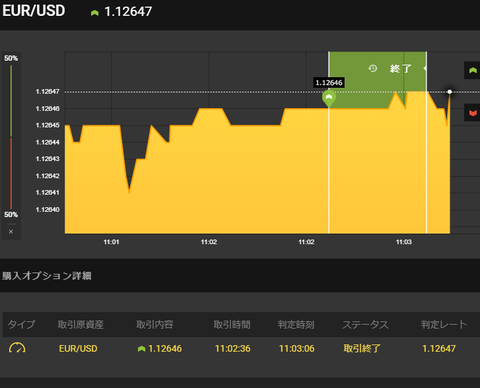Close the sentiment bar with the X
Viewport: 480px width, 388px height.
tap(11, 232)
